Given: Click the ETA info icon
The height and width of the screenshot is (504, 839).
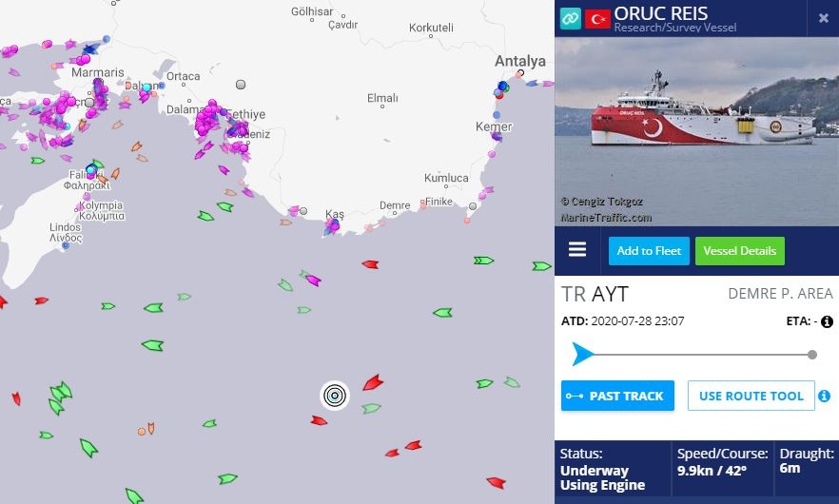Looking at the screenshot, I should 827,321.
